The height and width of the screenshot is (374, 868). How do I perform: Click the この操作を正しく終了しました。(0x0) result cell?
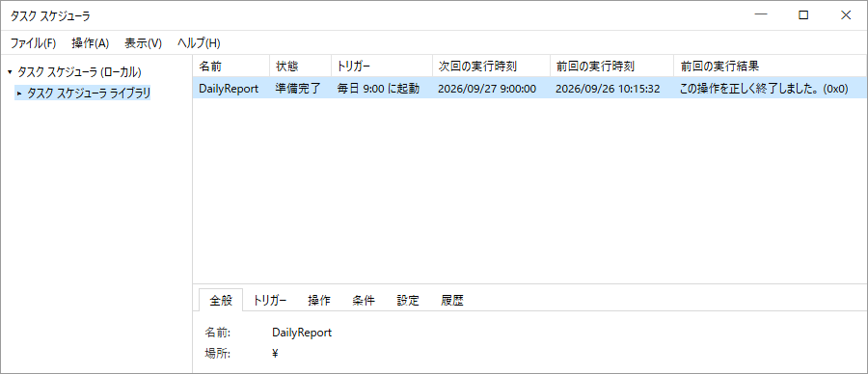click(x=764, y=89)
